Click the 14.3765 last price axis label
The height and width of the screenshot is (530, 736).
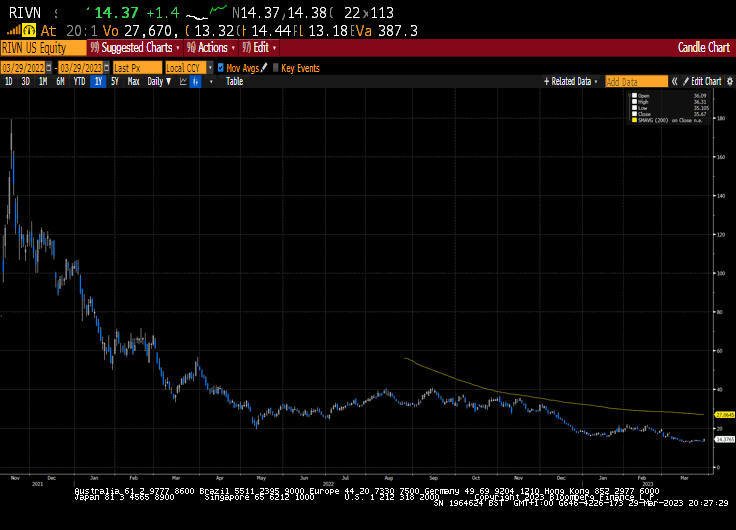[x=725, y=439]
